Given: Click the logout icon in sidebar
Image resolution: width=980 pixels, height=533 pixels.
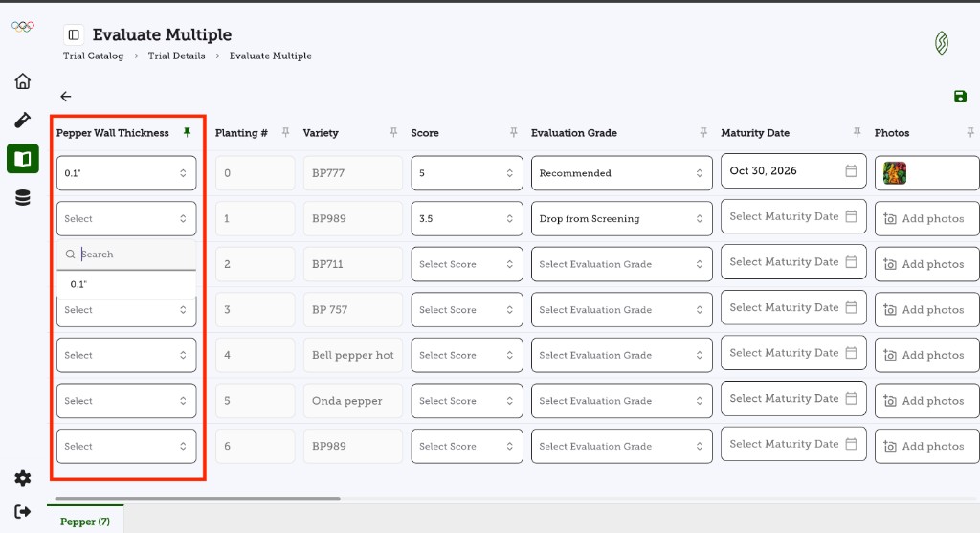Looking at the screenshot, I should coord(23,512).
